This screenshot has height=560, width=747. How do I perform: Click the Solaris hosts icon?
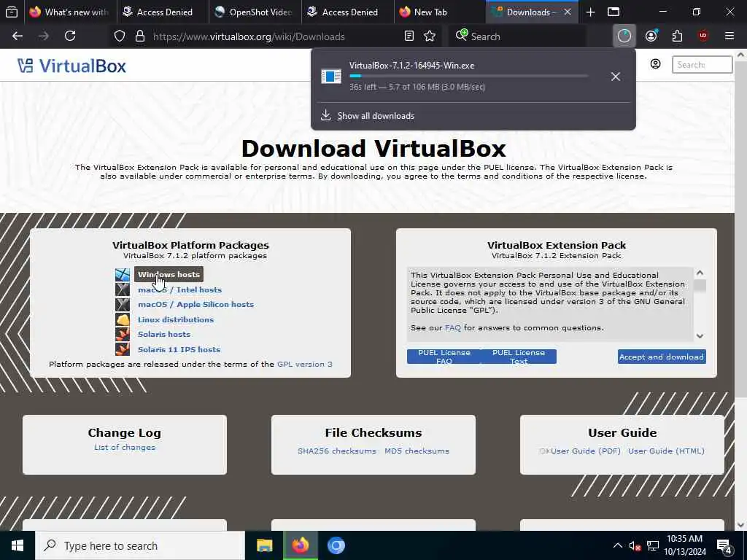click(123, 334)
